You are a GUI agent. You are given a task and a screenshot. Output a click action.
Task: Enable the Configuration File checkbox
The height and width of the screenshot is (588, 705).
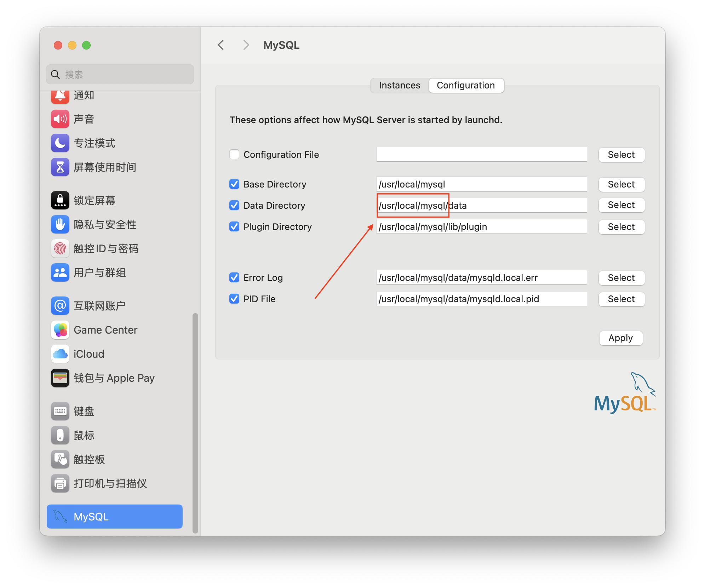(234, 155)
